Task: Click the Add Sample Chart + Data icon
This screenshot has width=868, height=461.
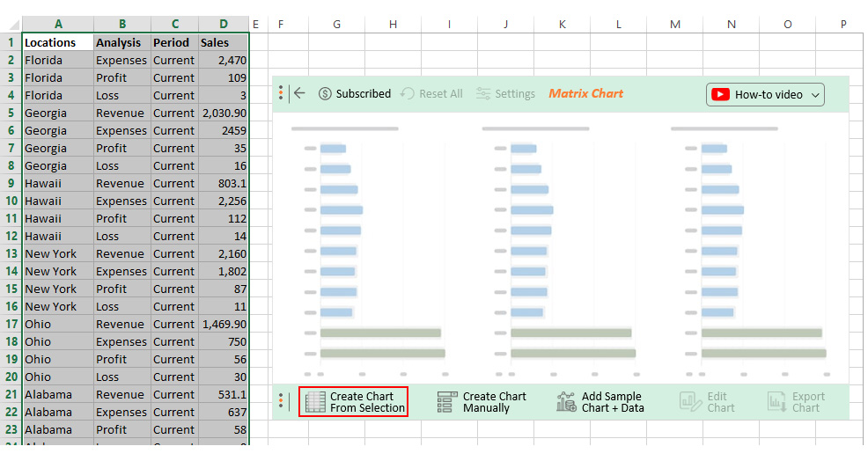Action: tap(566, 402)
